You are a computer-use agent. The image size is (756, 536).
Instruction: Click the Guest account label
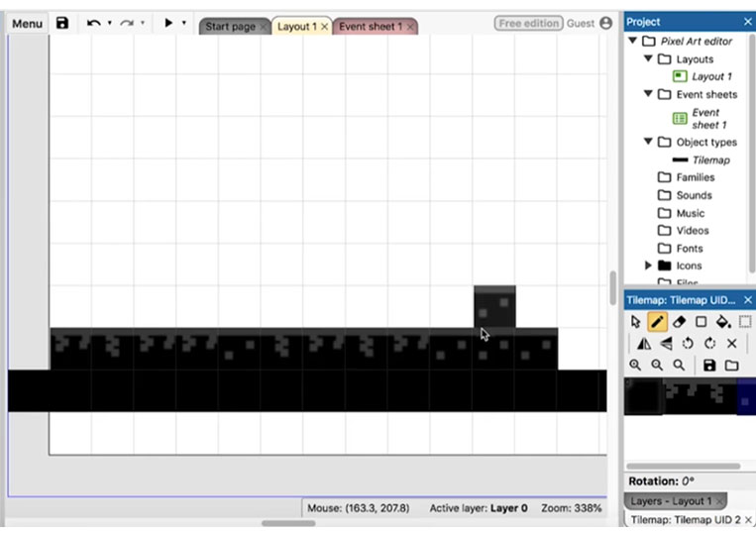[x=581, y=24]
